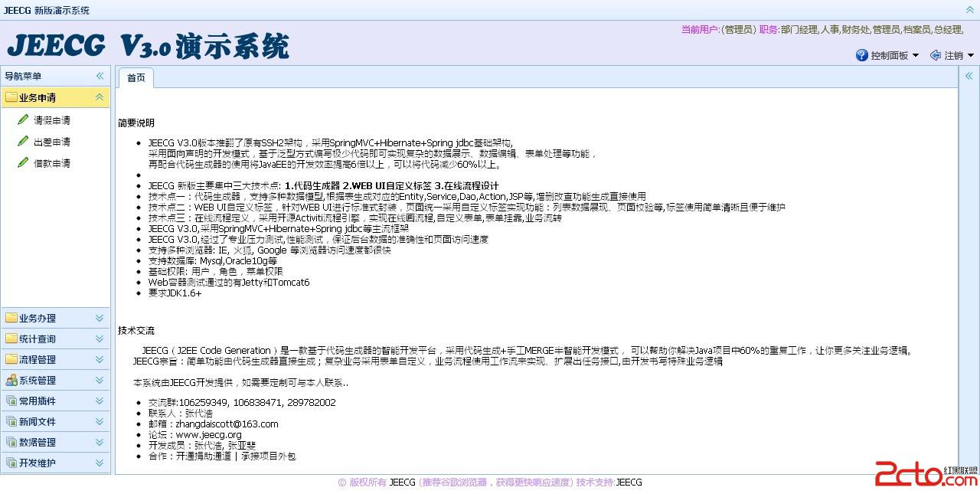Open the 控制面板 dropdown menu
980x494 pixels.
[x=888, y=55]
